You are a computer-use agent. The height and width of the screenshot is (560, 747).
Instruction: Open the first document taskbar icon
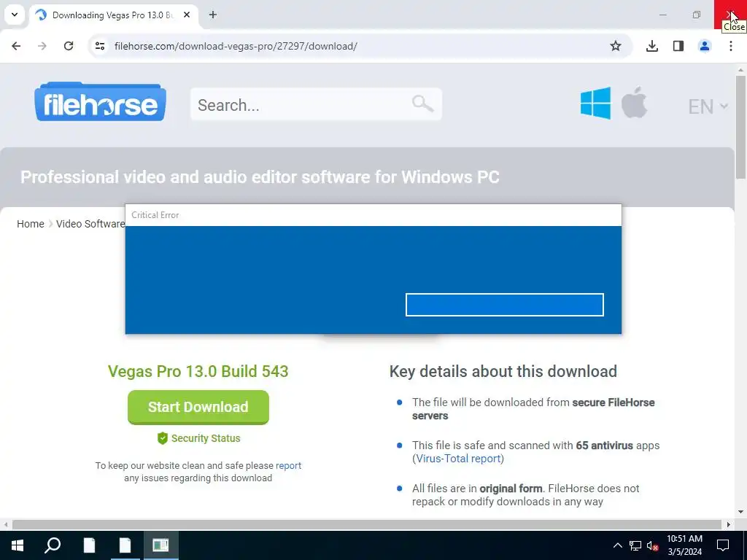(x=89, y=545)
